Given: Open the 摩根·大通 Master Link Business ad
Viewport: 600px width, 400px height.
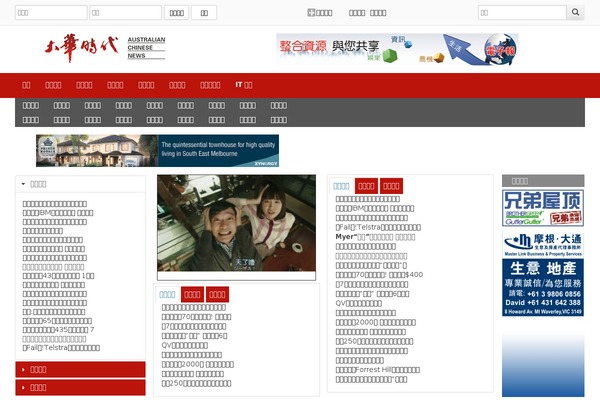Looking at the screenshot, I should [543, 274].
